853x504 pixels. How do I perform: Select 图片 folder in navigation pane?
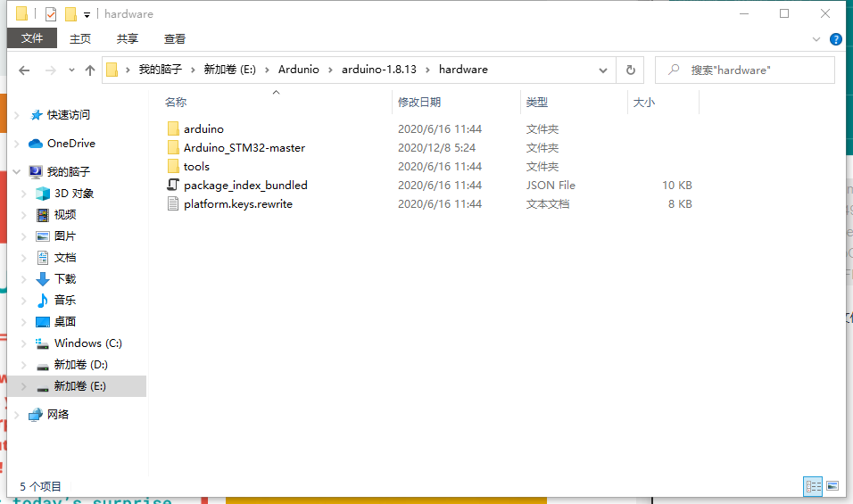pos(65,236)
